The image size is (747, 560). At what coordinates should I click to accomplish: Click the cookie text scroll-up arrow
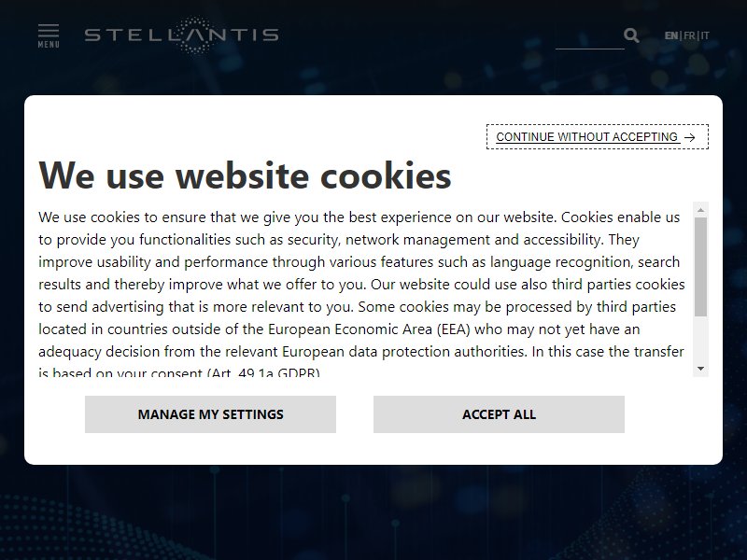click(x=700, y=209)
